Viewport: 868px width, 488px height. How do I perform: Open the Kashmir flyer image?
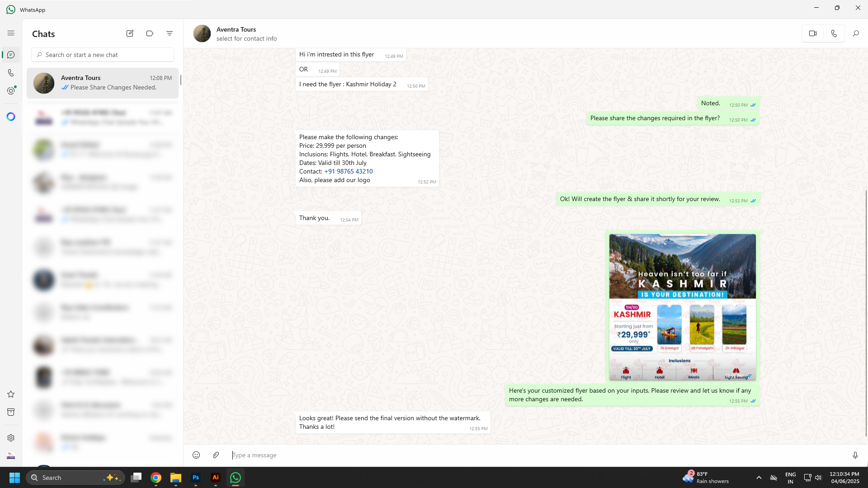tap(682, 307)
